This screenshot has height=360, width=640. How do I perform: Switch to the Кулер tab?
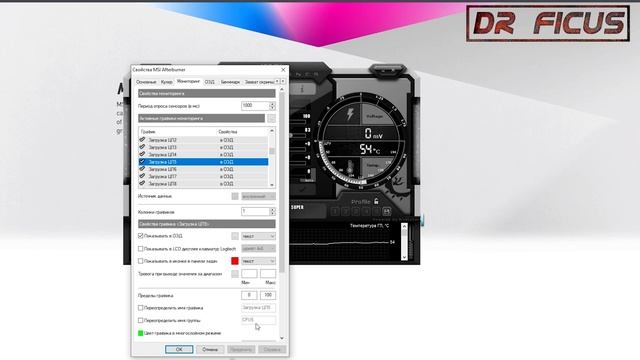pos(167,82)
